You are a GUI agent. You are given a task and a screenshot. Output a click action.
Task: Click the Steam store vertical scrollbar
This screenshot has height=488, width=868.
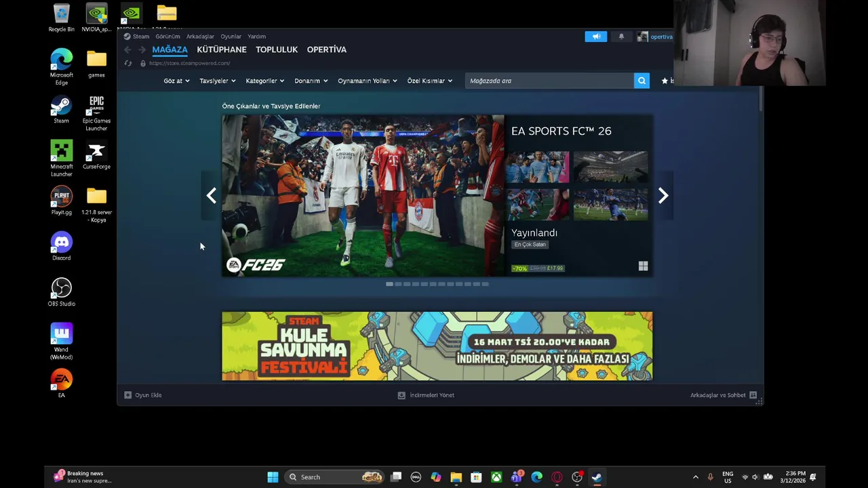pyautogui.click(x=761, y=98)
